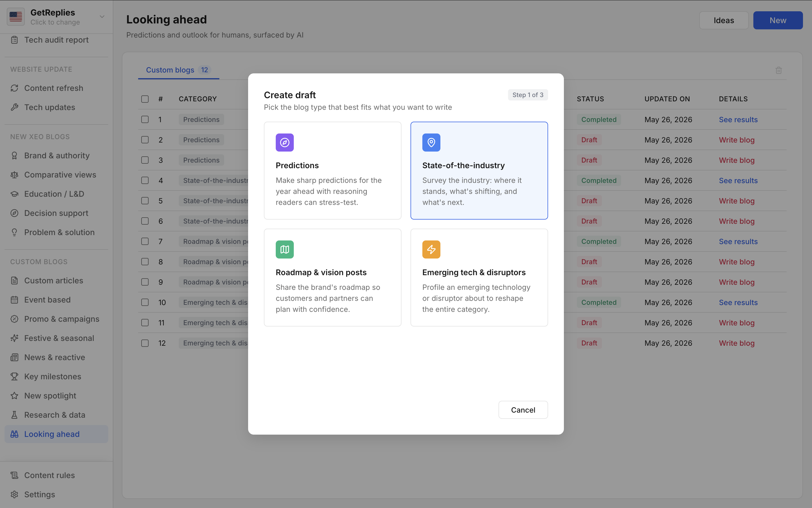812x508 pixels.
Task: Click the Custom articles document icon
Action: coord(14,281)
